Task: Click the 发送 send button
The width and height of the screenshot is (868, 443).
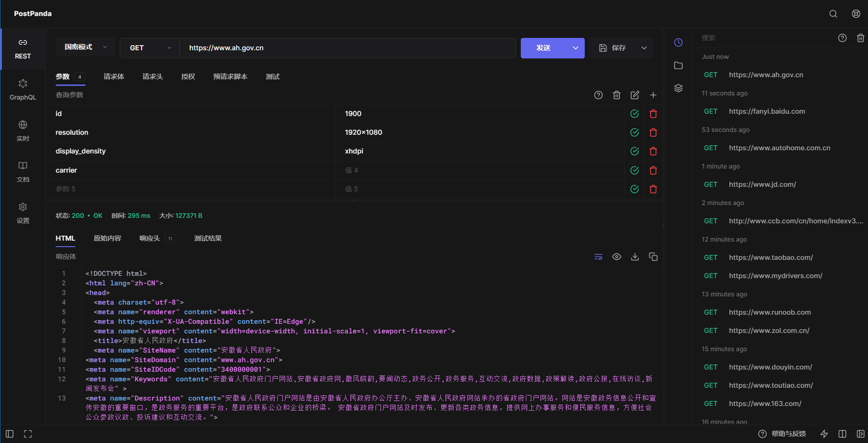Action: (x=544, y=48)
